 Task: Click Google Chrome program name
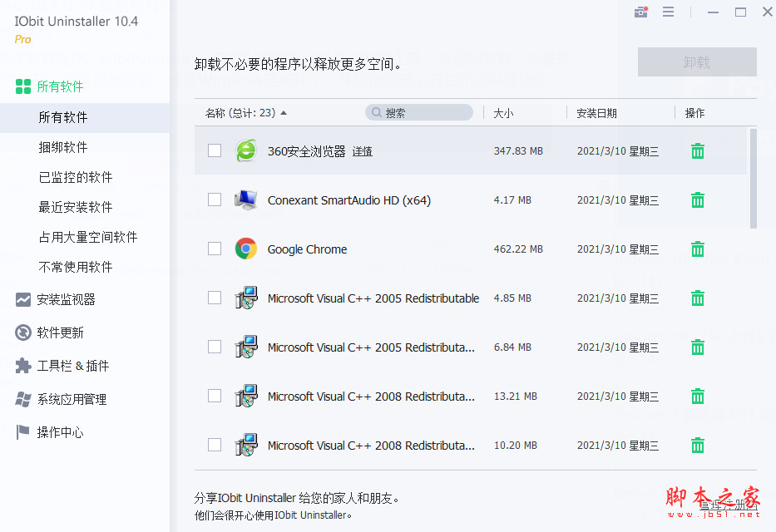coord(308,249)
